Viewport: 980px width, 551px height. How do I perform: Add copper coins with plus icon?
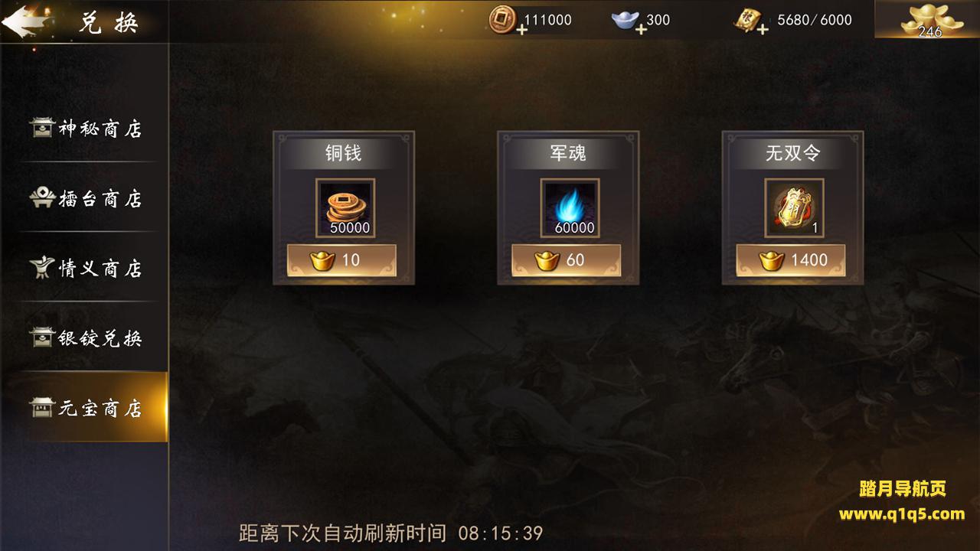[x=522, y=29]
